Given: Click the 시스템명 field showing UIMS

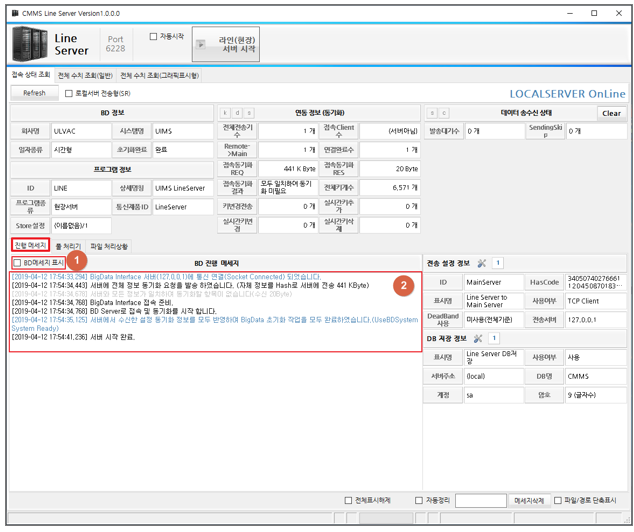Looking at the screenshot, I should [x=183, y=131].
